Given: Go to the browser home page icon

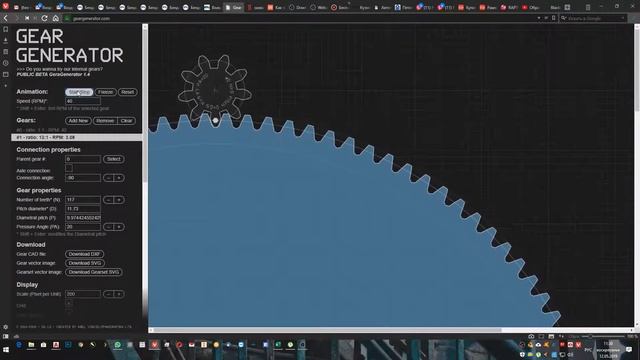Looking at the screenshot, I should coord(56,18).
